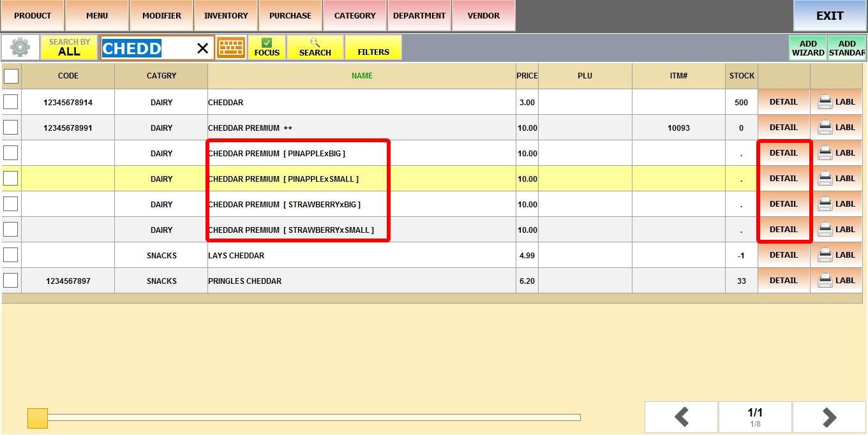Sort the list by NAME column
This screenshot has height=435, width=868.
tap(362, 76)
